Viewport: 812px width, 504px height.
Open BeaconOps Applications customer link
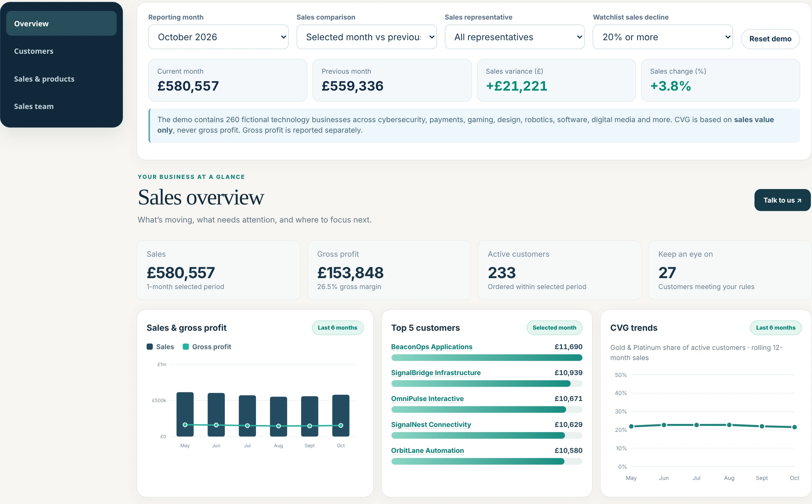pyautogui.click(x=432, y=347)
